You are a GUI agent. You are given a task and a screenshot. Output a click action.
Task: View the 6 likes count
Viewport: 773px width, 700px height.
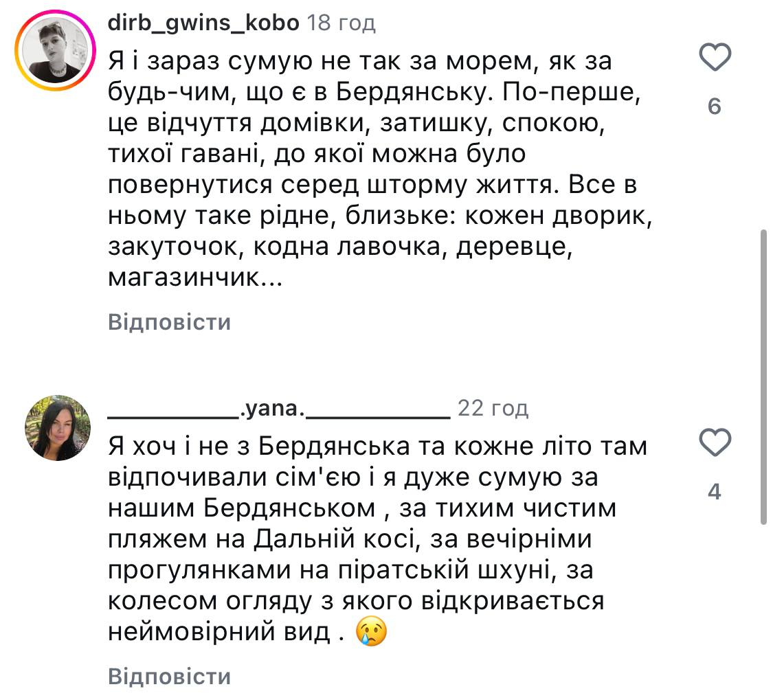(714, 107)
